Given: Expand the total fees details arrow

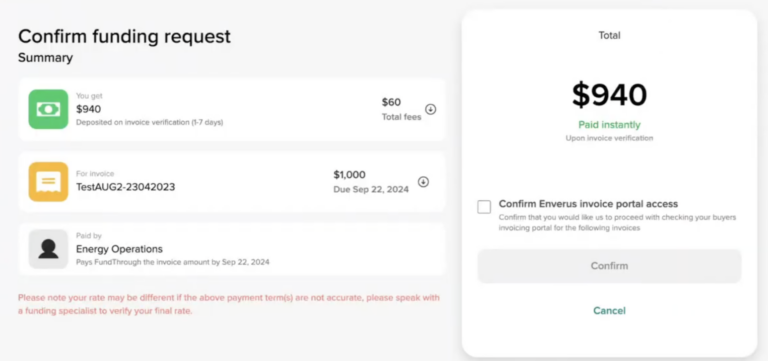Looking at the screenshot, I should (430, 109).
